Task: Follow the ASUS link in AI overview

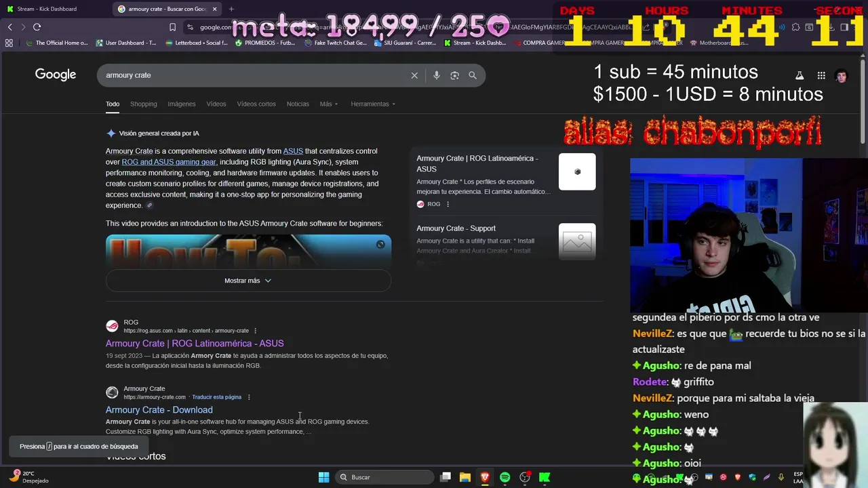Action: point(293,151)
